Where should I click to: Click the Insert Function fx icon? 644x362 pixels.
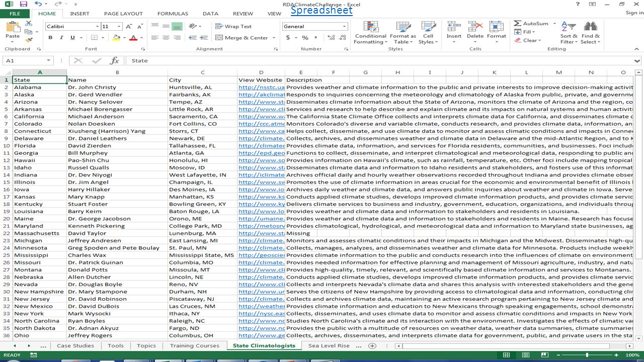pos(115,60)
